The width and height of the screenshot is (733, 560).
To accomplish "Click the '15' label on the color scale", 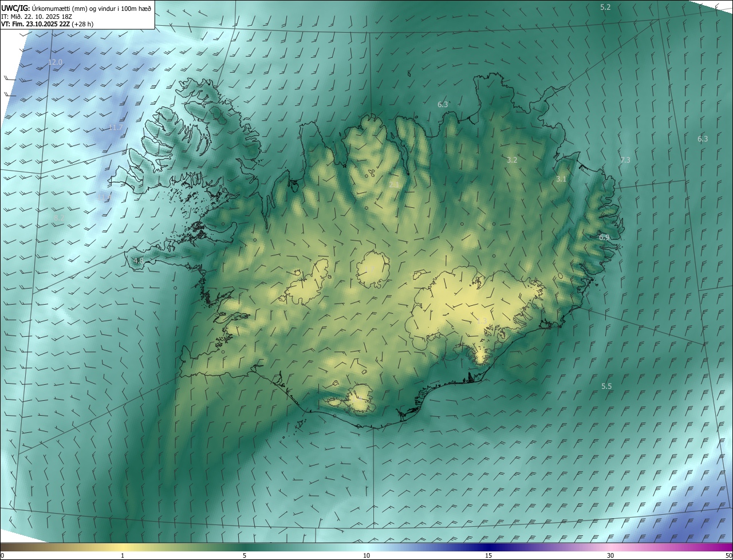I will pos(488,555).
